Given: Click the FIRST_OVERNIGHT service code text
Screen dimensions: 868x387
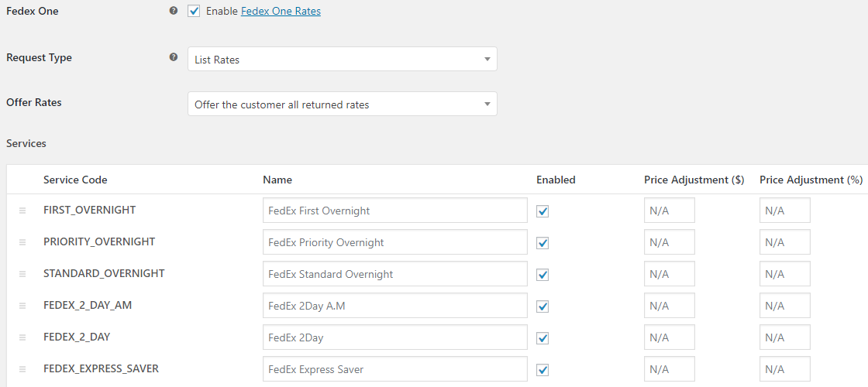Looking at the screenshot, I should click(x=90, y=210).
